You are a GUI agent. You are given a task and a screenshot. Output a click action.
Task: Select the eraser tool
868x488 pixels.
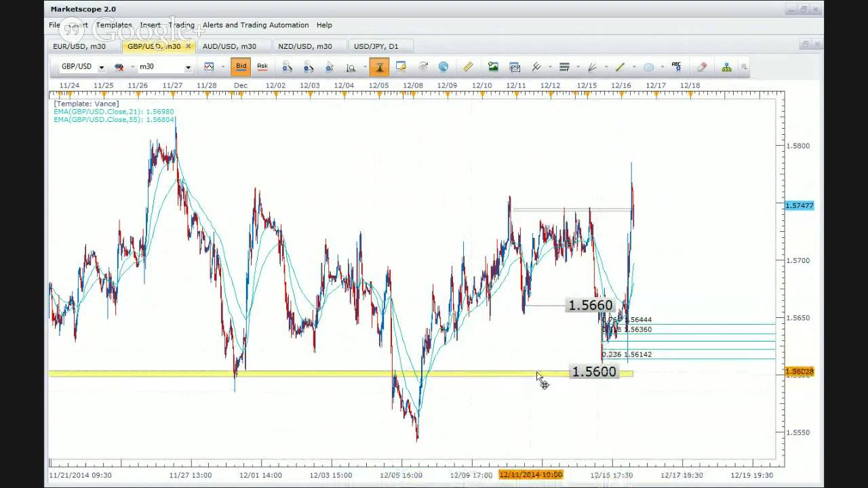click(x=702, y=66)
